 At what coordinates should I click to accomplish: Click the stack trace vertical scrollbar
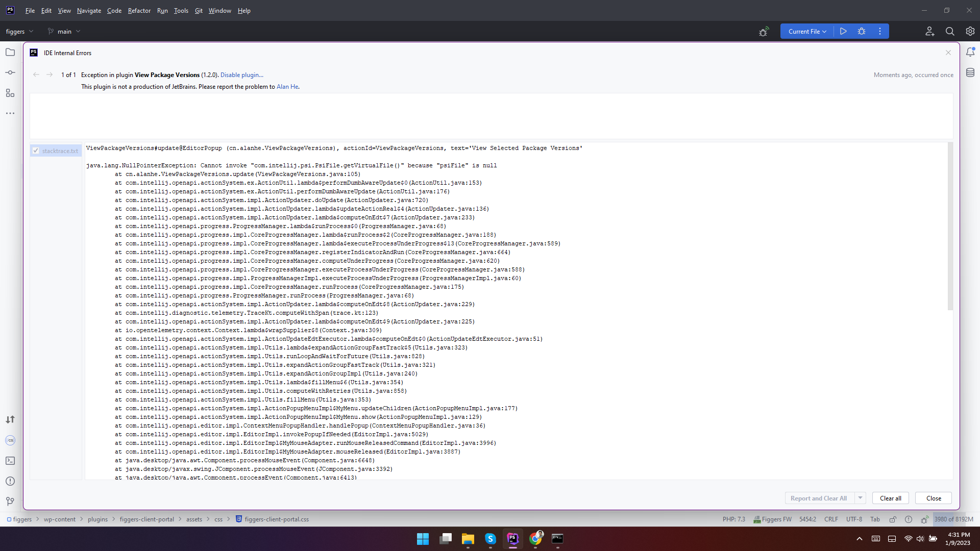(x=950, y=227)
